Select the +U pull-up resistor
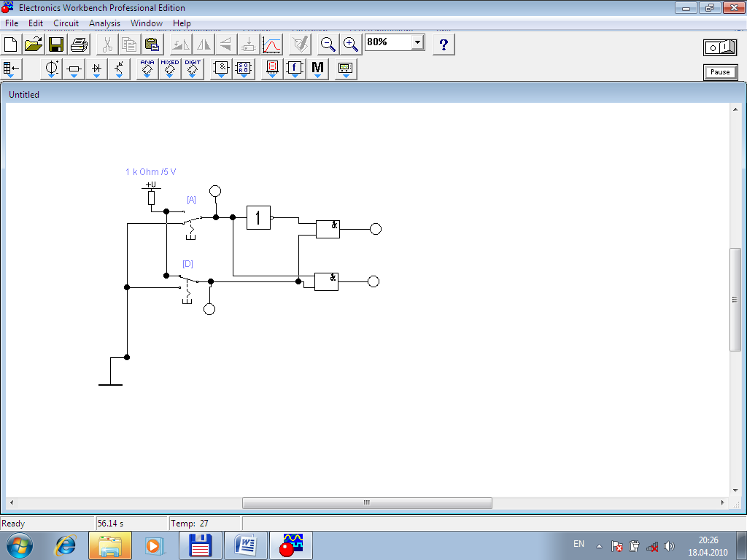The height and width of the screenshot is (560, 747). tap(151, 195)
